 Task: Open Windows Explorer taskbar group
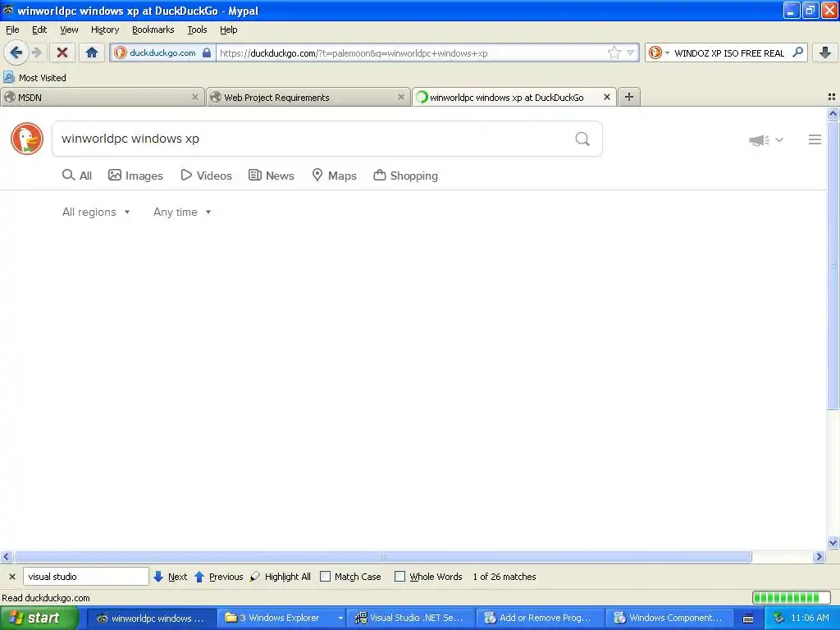pos(282,619)
